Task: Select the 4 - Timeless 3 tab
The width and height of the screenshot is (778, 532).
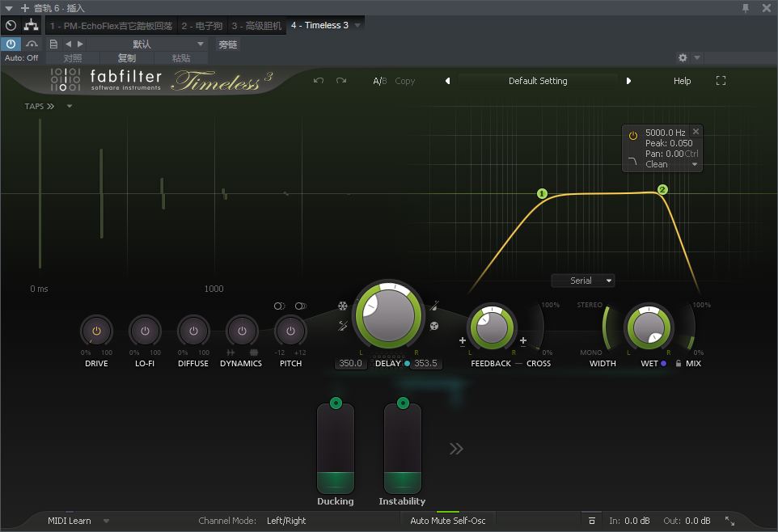Action: pyautogui.click(x=319, y=25)
